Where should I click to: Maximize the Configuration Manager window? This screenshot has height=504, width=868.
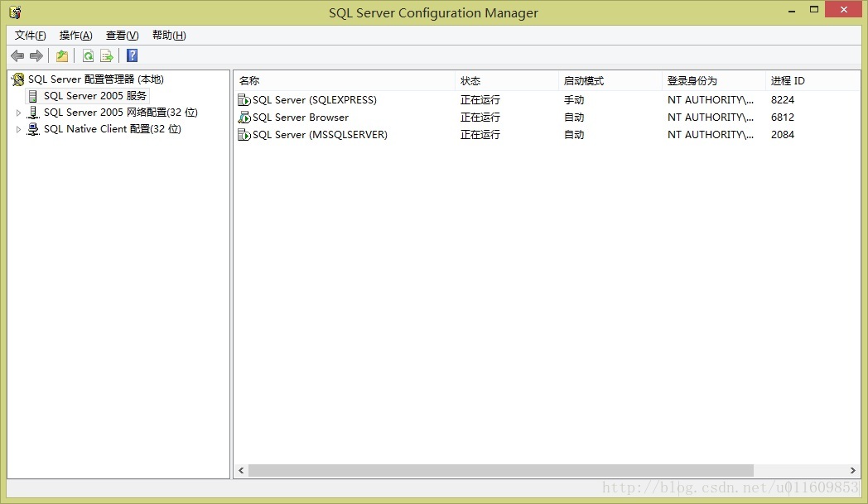[813, 9]
